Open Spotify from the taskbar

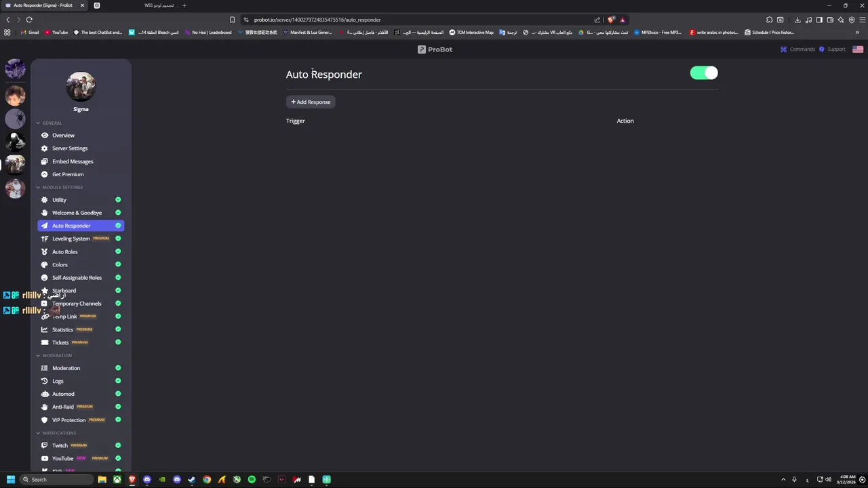[x=252, y=480]
